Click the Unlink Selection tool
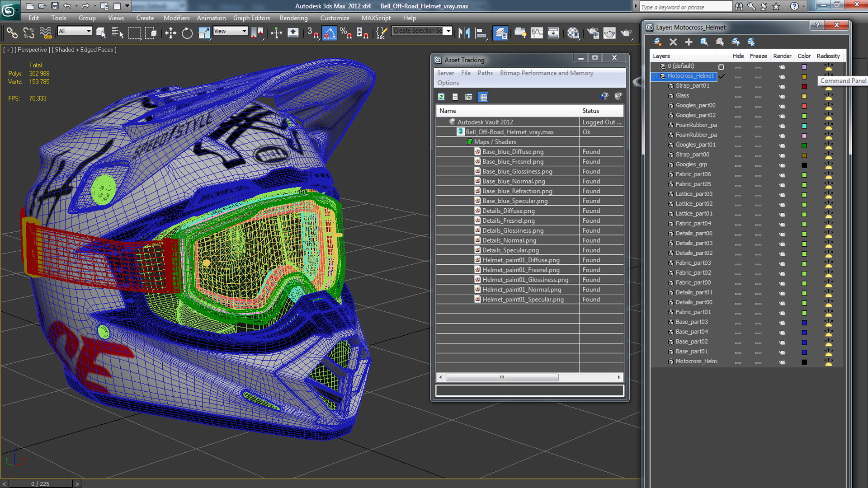This screenshot has height=488, width=868. 28,33
